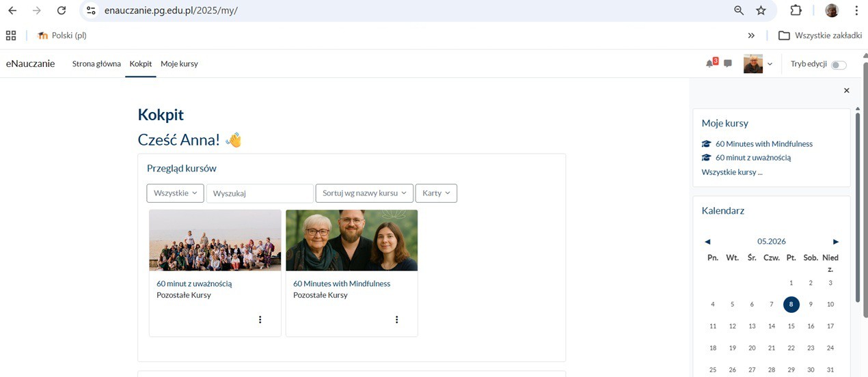
Task: Select day 31 in the calendar
Action: coord(830,370)
